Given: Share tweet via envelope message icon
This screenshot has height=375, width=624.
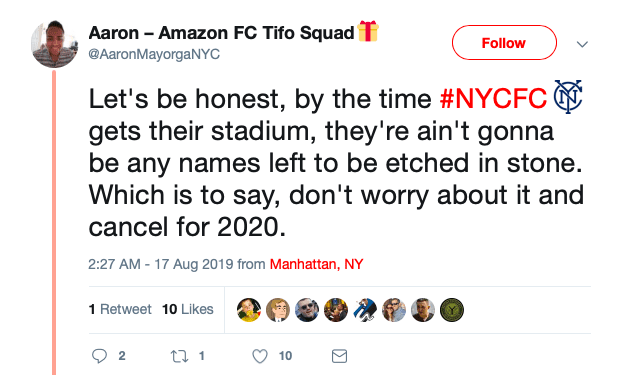Looking at the screenshot, I should pos(339,356).
